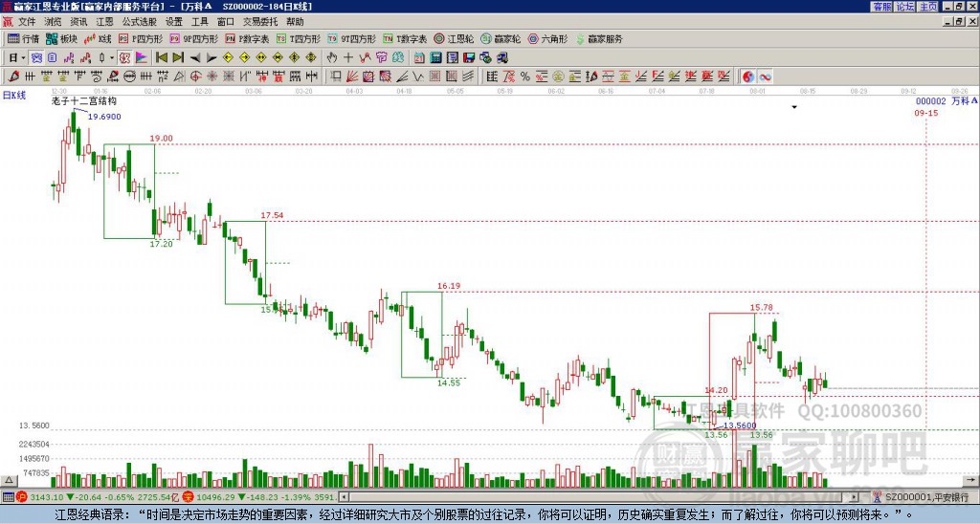Open the 六角形 tool
Screen dimensions: 980x524
pos(547,38)
